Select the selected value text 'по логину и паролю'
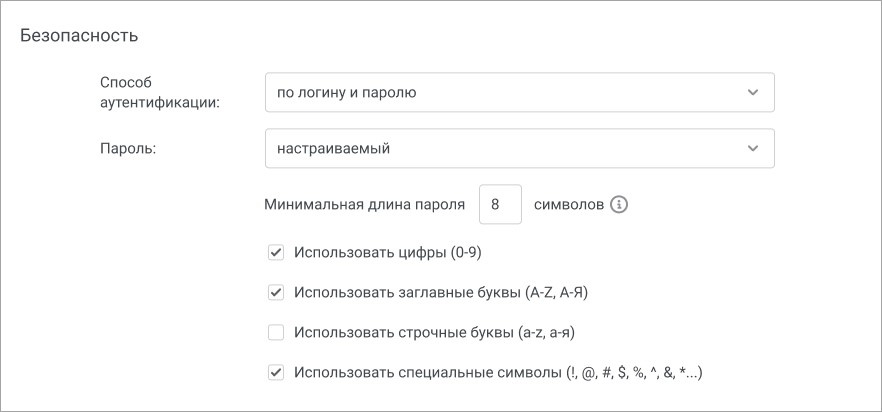882x412 pixels. 346,93
